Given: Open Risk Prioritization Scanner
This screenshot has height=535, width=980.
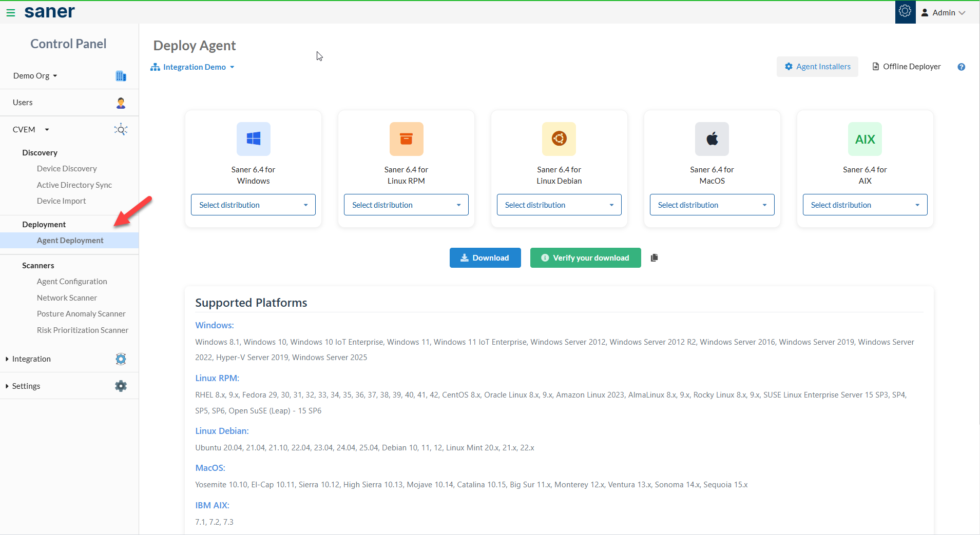Looking at the screenshot, I should (x=83, y=330).
